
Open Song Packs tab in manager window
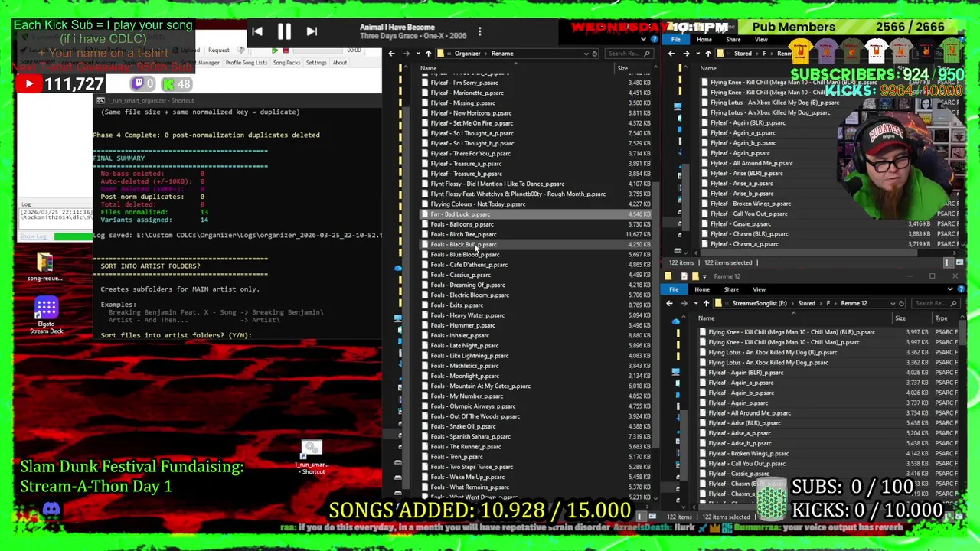click(x=287, y=63)
